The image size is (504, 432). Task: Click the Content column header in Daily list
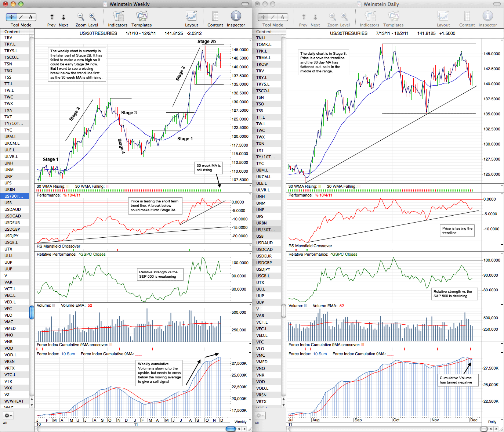(266, 32)
